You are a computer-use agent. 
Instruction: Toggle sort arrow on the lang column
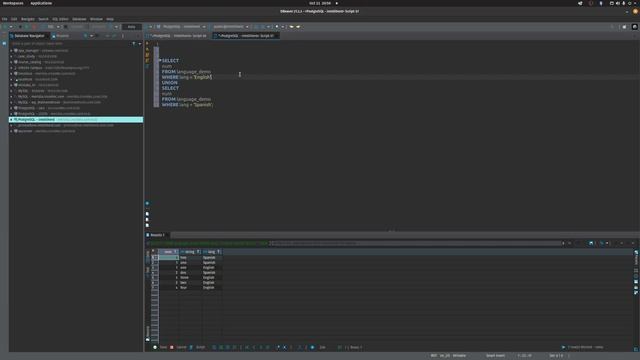(219, 252)
